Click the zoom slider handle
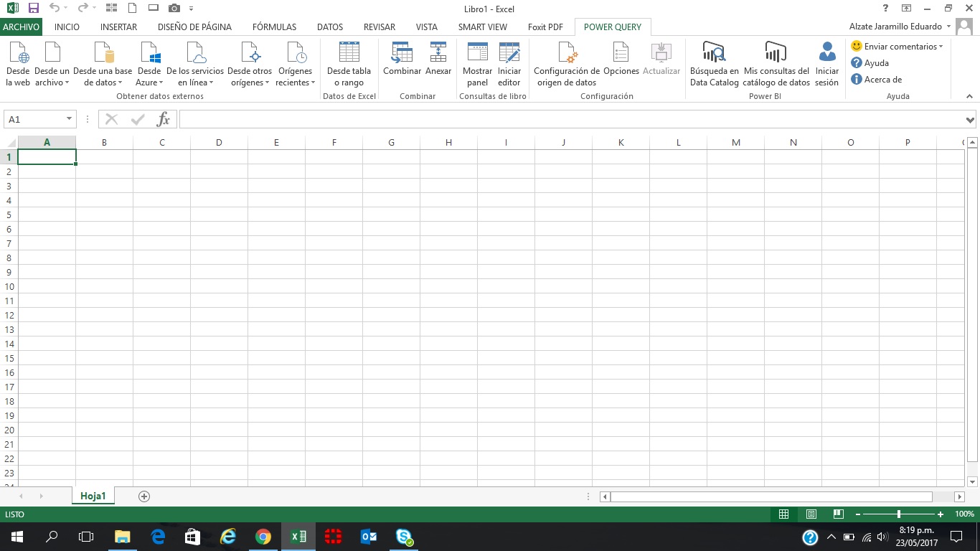 pyautogui.click(x=899, y=514)
